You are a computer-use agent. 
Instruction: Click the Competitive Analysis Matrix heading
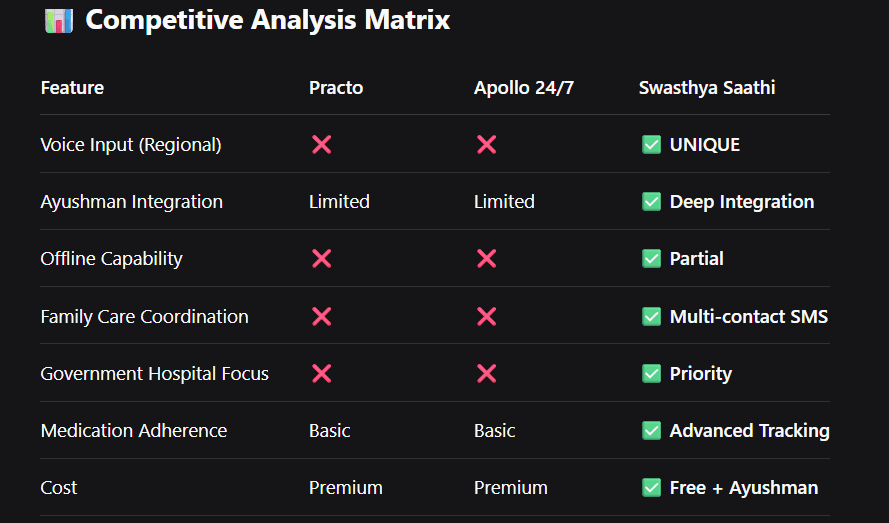point(267,20)
